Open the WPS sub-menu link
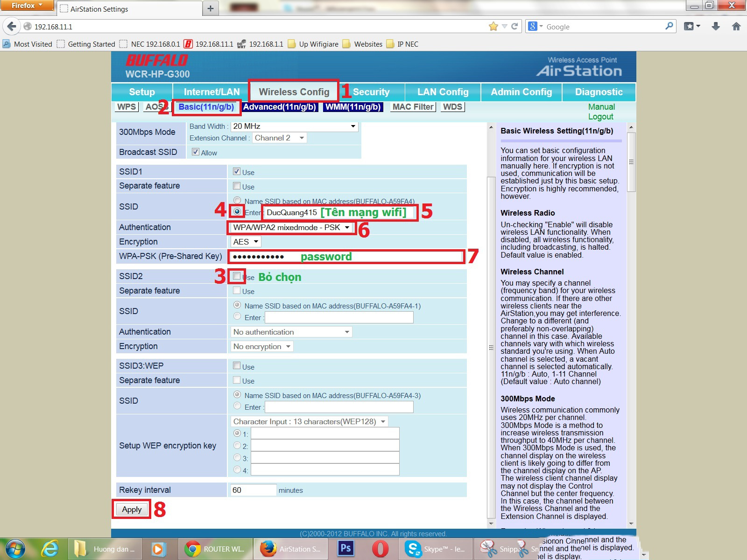The height and width of the screenshot is (560, 747). (127, 107)
